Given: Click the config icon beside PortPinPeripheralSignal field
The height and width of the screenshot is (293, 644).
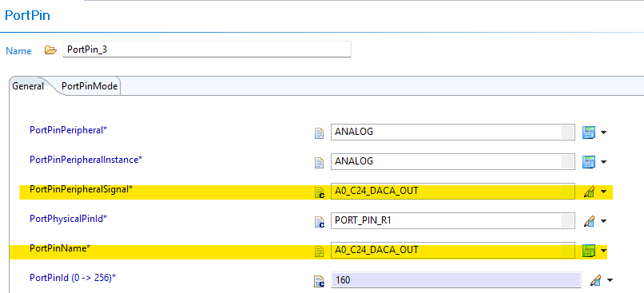Looking at the screenshot, I should [x=319, y=192].
